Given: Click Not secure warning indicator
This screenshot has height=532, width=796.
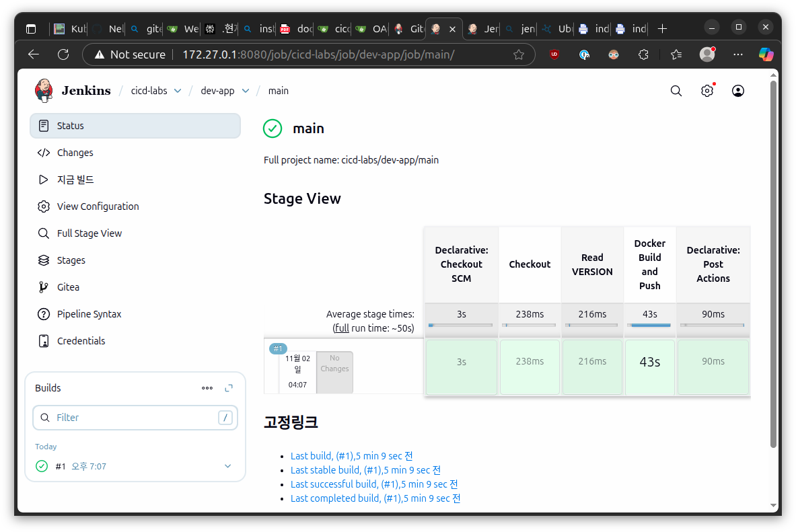Looking at the screenshot, I should point(130,54).
